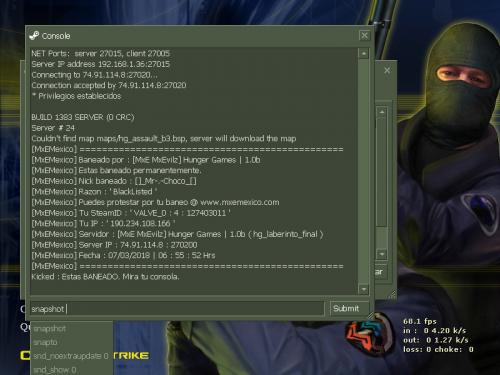The width and height of the screenshot is (500, 375).
Task: Click the console window's corner resize grip
Action: 370,316
